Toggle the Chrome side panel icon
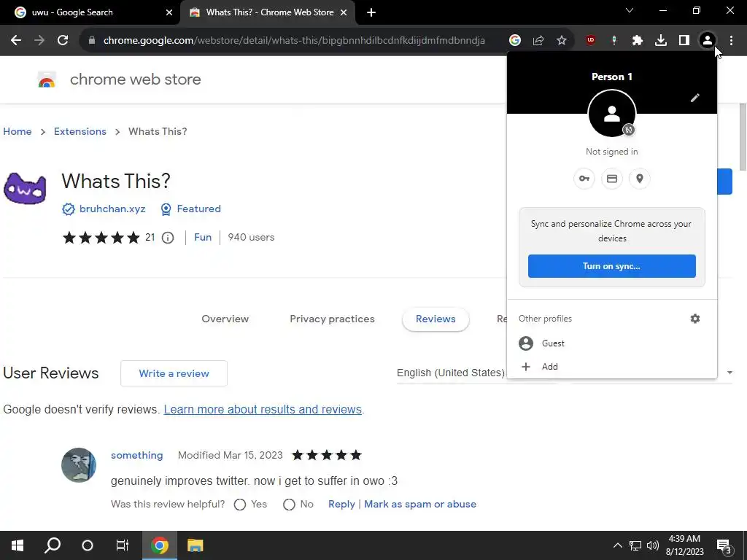 [684, 40]
